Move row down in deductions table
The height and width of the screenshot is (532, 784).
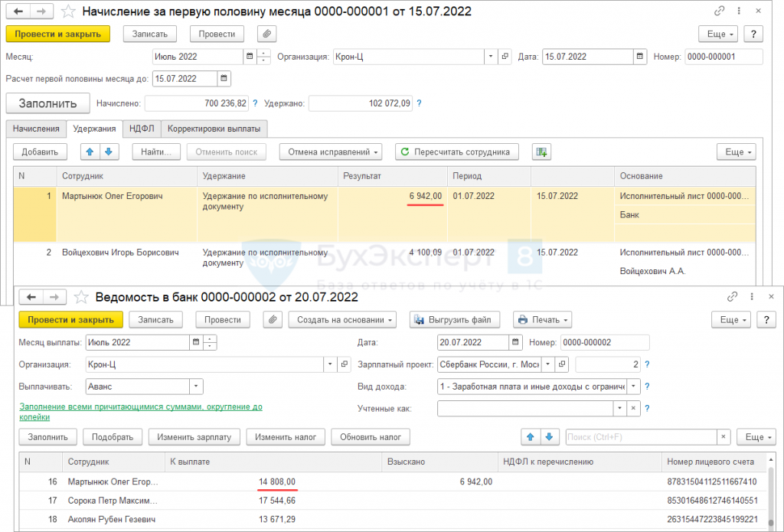(108, 152)
